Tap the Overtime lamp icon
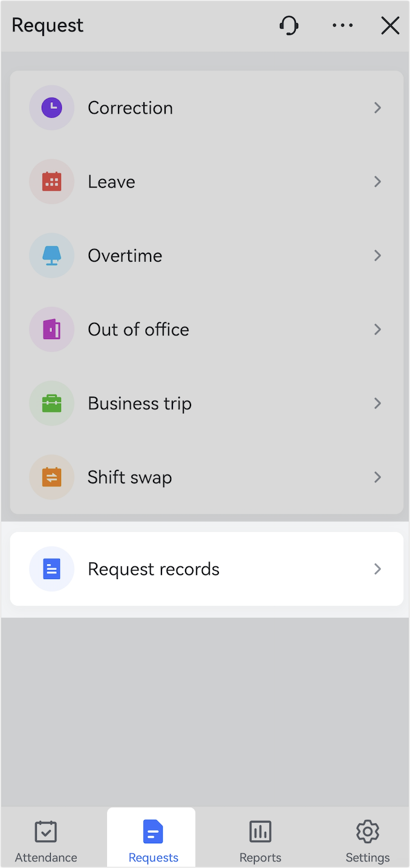 point(51,255)
